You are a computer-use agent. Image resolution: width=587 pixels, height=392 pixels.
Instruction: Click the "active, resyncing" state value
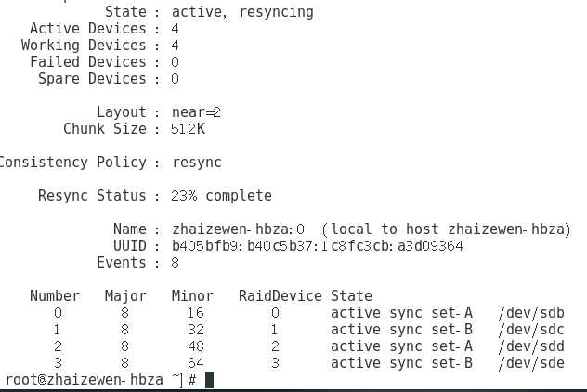point(242,12)
